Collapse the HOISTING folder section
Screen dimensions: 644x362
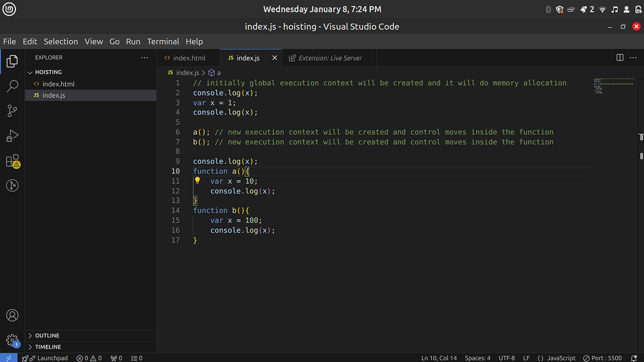tap(91, 72)
